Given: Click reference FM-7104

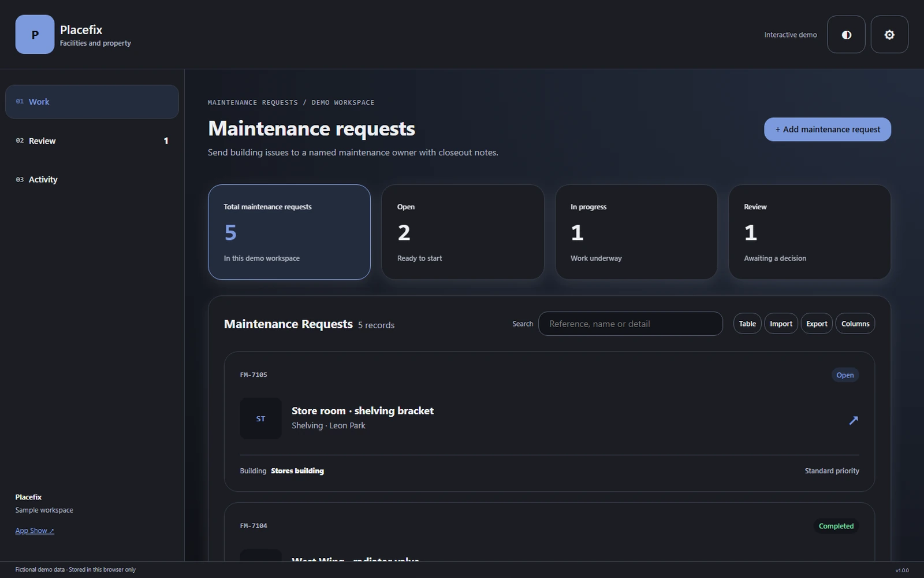Looking at the screenshot, I should point(254,526).
